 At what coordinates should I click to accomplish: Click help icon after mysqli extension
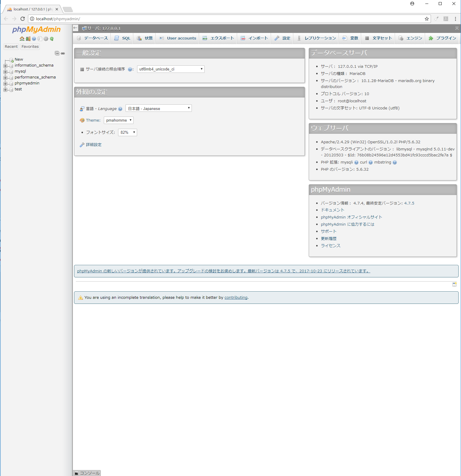click(356, 162)
